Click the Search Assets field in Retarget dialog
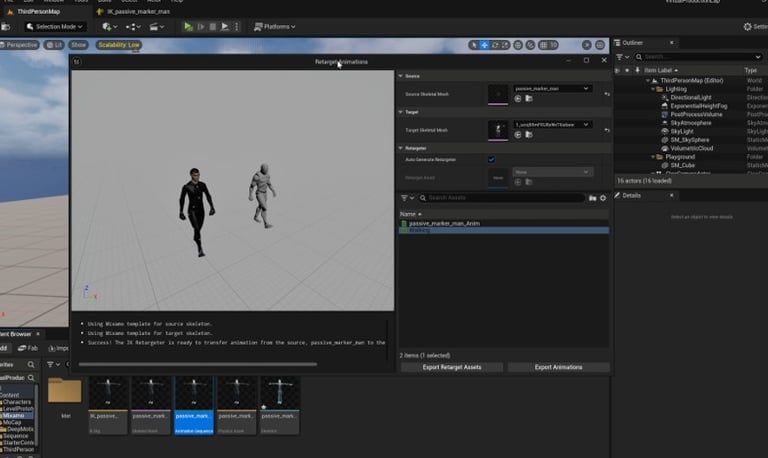Viewport: 768px width, 458px height. tap(502, 198)
